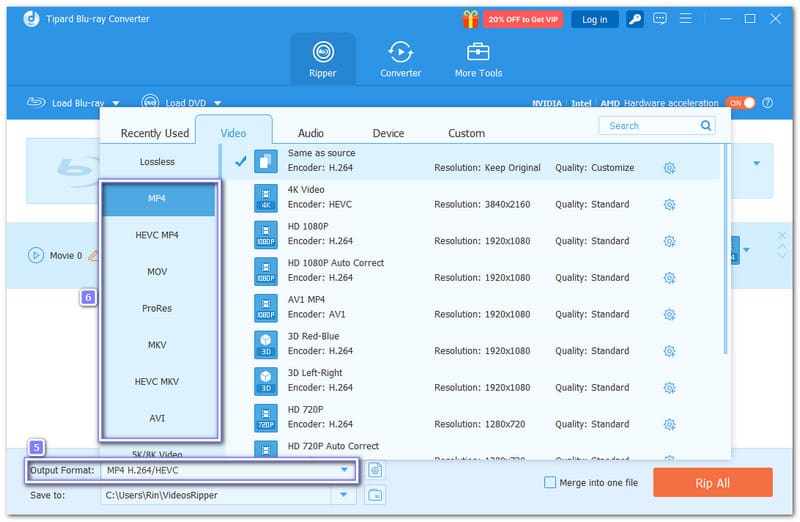Viewport: 800px width, 522px height.
Task: Click the Log in button
Action: pyautogui.click(x=594, y=19)
